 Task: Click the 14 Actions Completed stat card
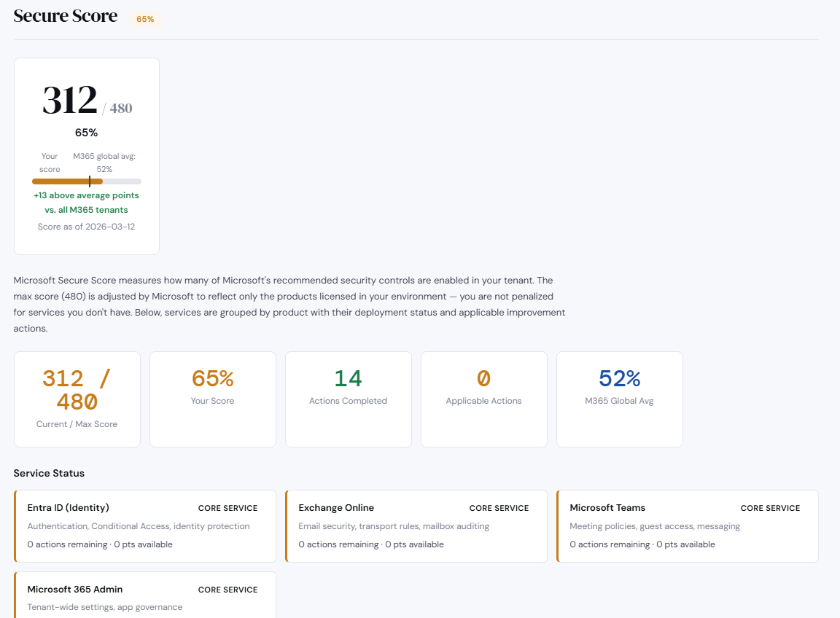(x=348, y=399)
